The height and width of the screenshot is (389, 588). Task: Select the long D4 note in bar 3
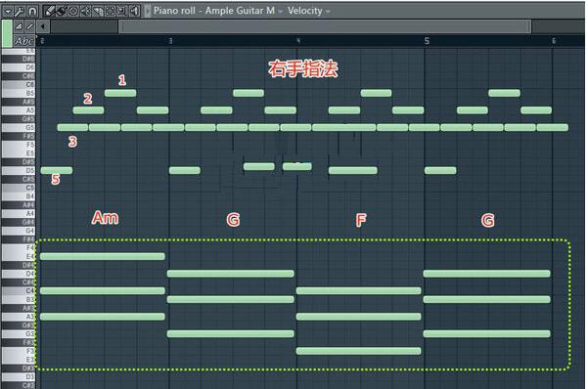[231, 274]
